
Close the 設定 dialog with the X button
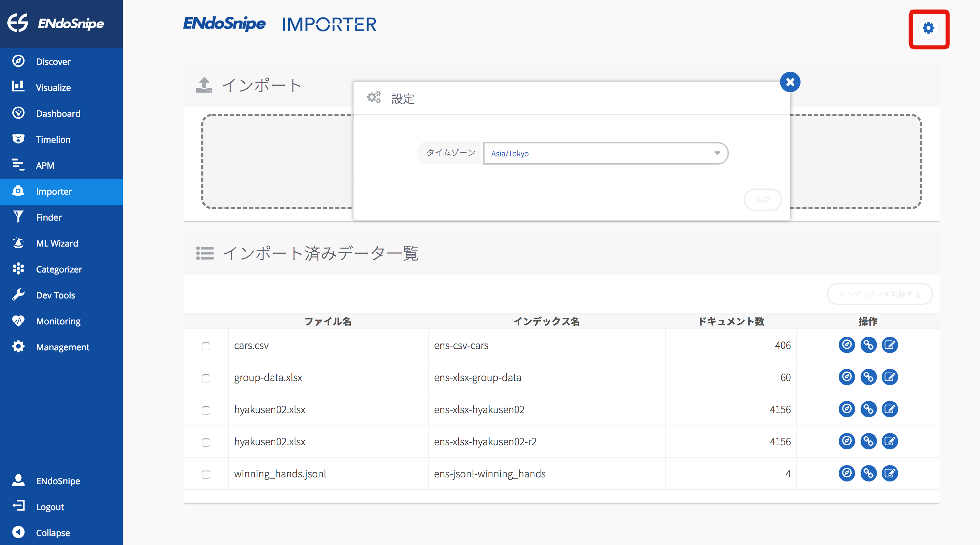coord(790,82)
